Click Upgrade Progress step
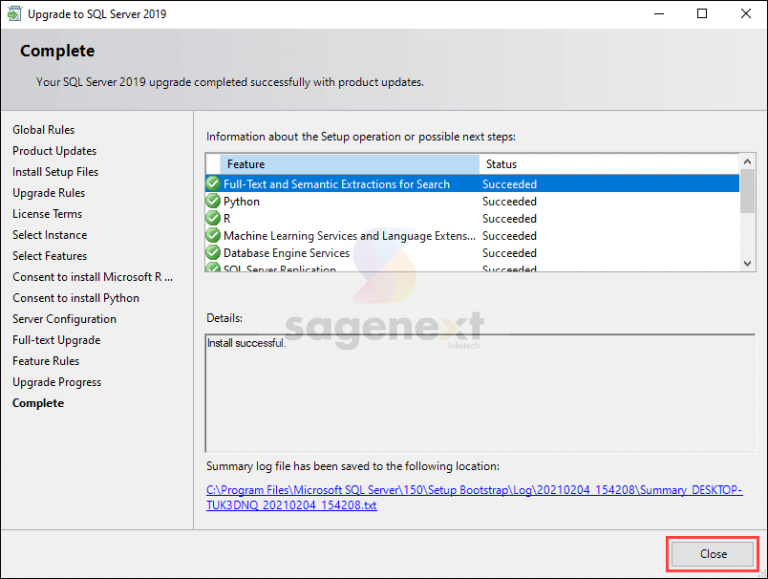768x579 pixels. point(57,382)
